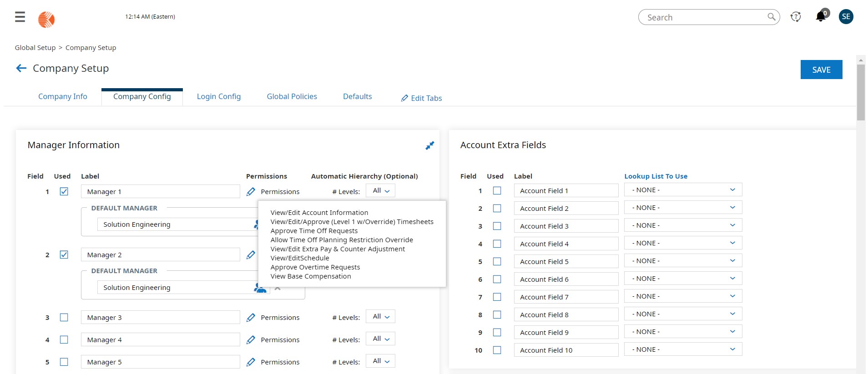Screen dimensions: 868x374
Task: Collapse the Manager Information panel pin icon
Action: [429, 145]
